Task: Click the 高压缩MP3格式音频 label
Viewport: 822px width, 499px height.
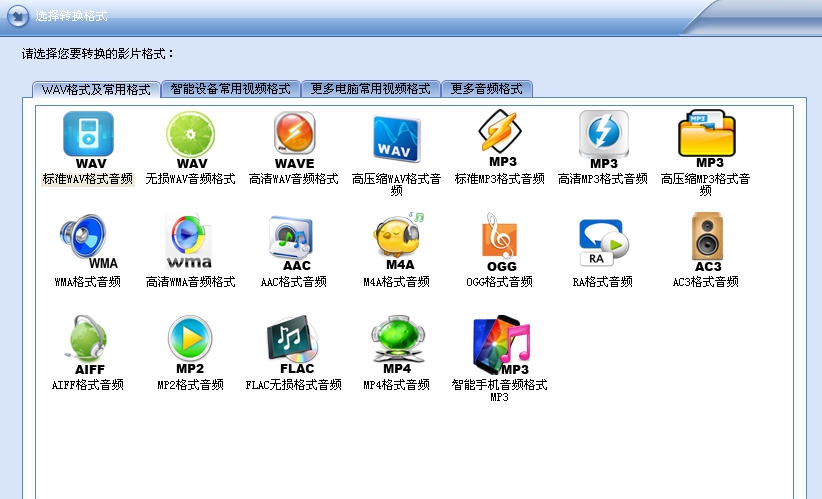Action: coord(706,185)
